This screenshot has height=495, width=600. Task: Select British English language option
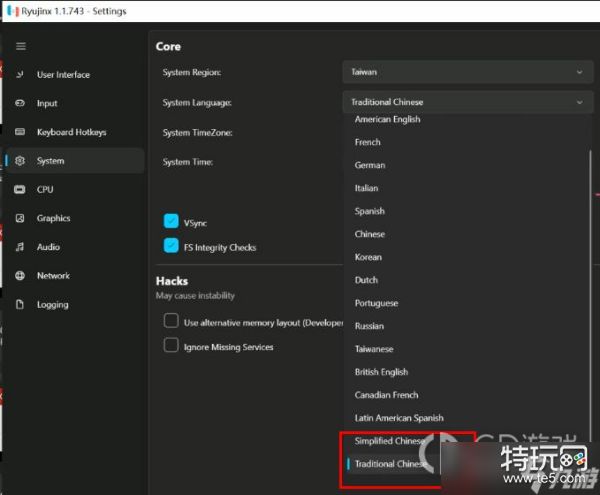pyautogui.click(x=381, y=372)
